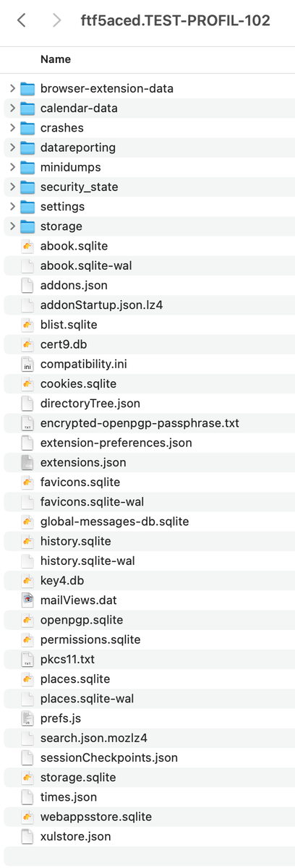Sort by the Name column header
Viewport: 295px width, 868px height.
[x=56, y=59]
